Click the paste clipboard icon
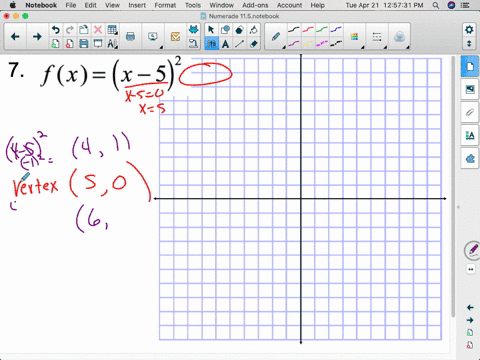Screen dimensions: 480x360 [83, 30]
